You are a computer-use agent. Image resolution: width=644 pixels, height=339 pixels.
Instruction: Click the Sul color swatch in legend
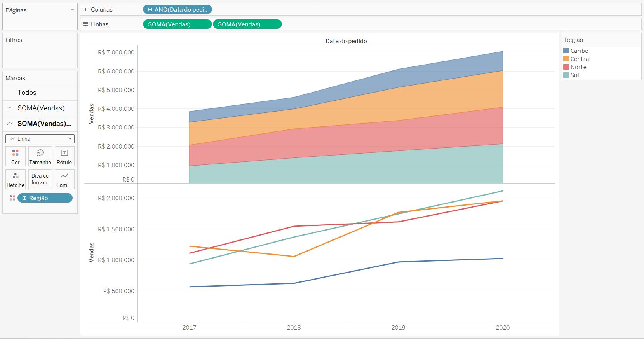point(566,75)
